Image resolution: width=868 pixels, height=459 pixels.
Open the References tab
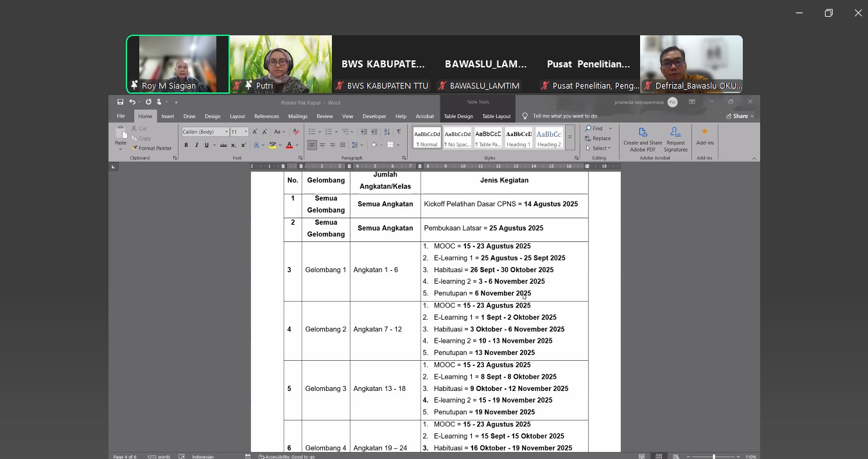click(x=266, y=116)
